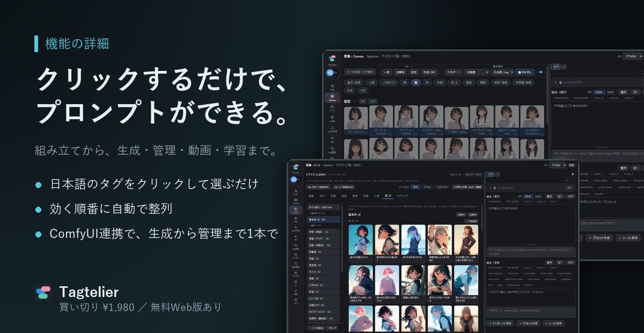Open ヘルプ icon in front window sidebar

tap(296, 301)
